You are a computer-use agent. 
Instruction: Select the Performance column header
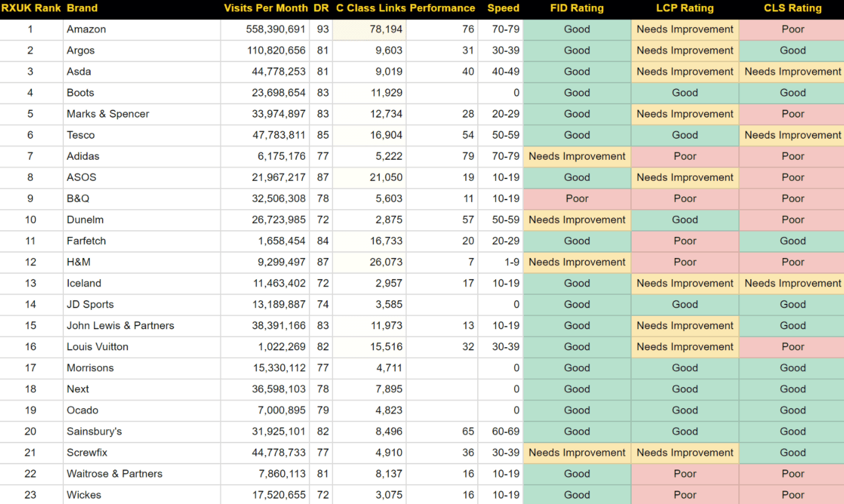(442, 8)
